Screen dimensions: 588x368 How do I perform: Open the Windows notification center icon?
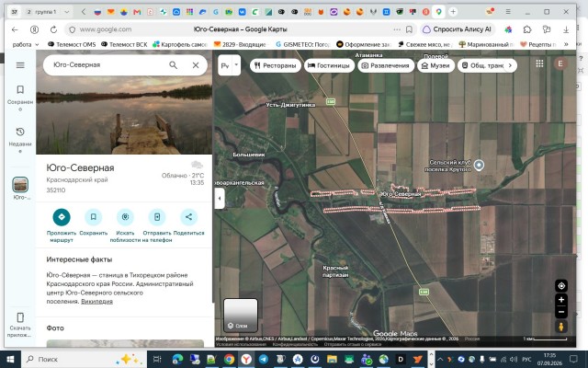(573, 359)
